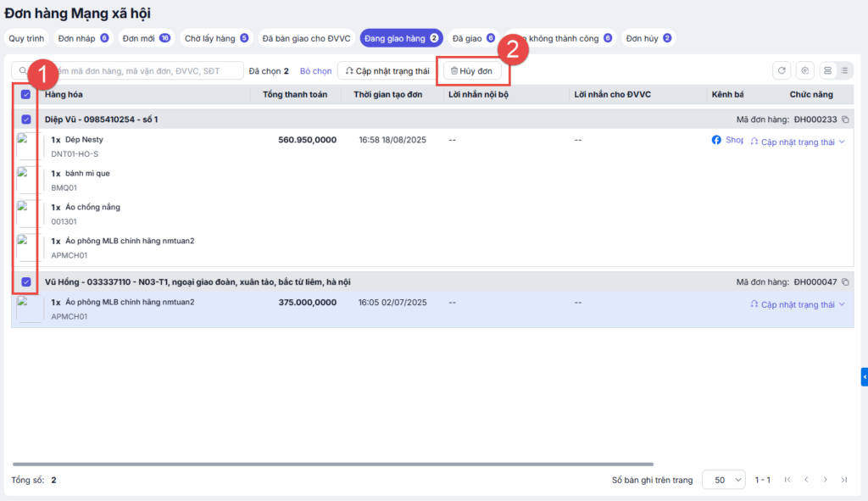Uncheck the Diệp Vũ order checkbox
This screenshot has width=868, height=501.
click(x=26, y=120)
